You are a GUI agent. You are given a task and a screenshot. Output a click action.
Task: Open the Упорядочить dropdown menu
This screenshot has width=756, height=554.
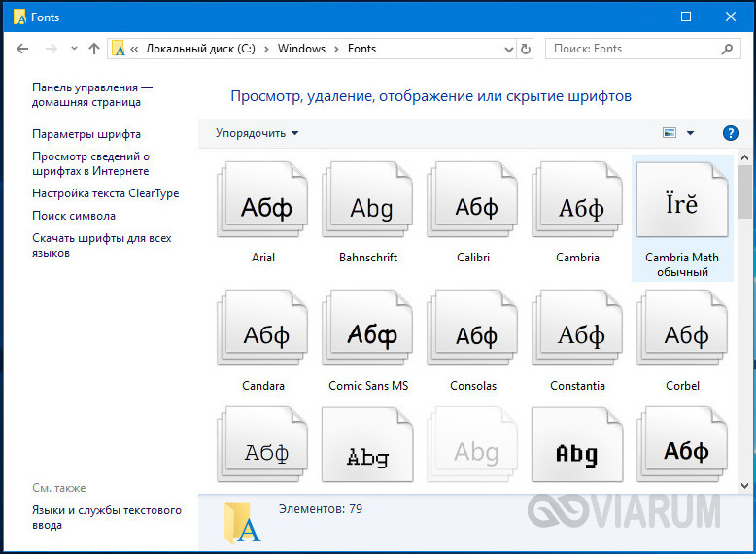click(x=257, y=133)
